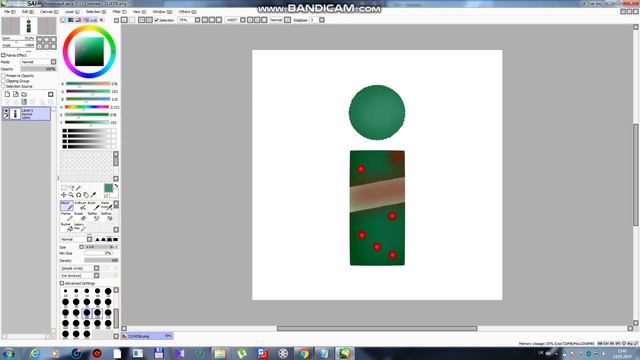Open the File menu
This screenshot has height=360, width=640.
tap(10, 12)
